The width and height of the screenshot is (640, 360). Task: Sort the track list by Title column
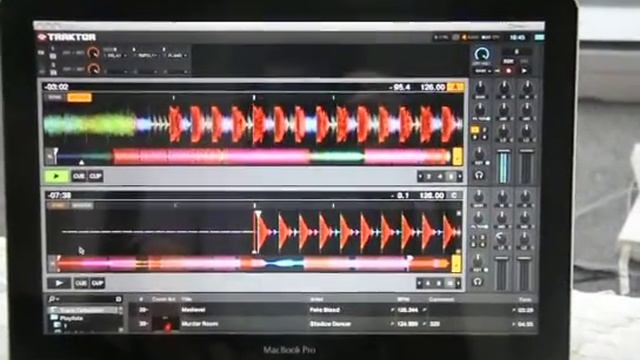[x=187, y=299]
